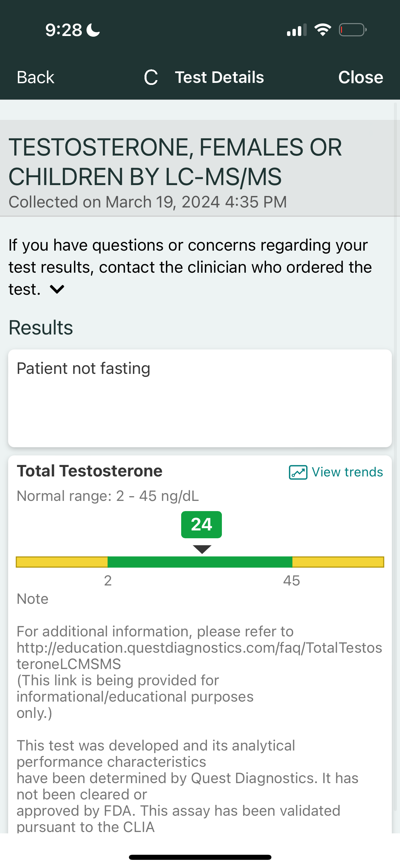
Task: Tap the Wi-Fi status bar icon
Action: tap(323, 30)
